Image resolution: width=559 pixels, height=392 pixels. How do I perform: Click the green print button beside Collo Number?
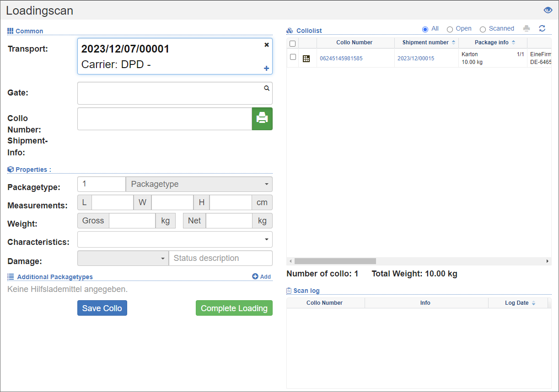point(262,119)
